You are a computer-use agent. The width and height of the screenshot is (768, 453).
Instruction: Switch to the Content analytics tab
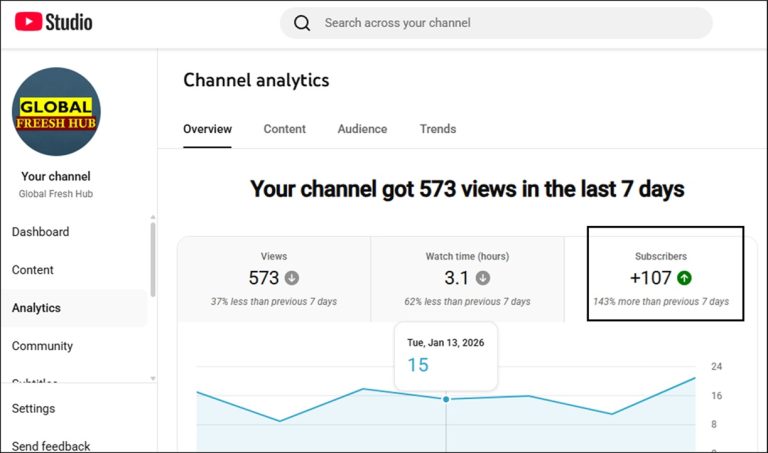tap(285, 129)
